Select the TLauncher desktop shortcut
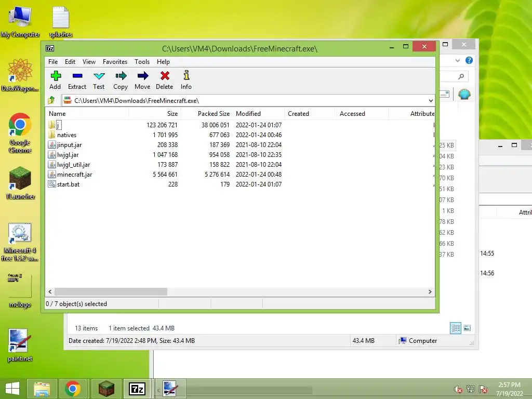The height and width of the screenshot is (399, 532). (20, 182)
